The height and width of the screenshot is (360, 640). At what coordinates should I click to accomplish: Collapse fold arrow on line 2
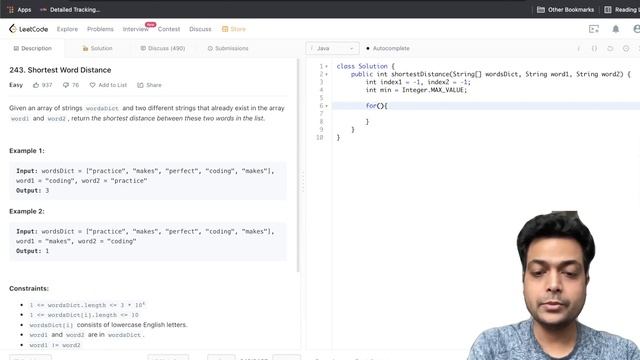point(327,74)
